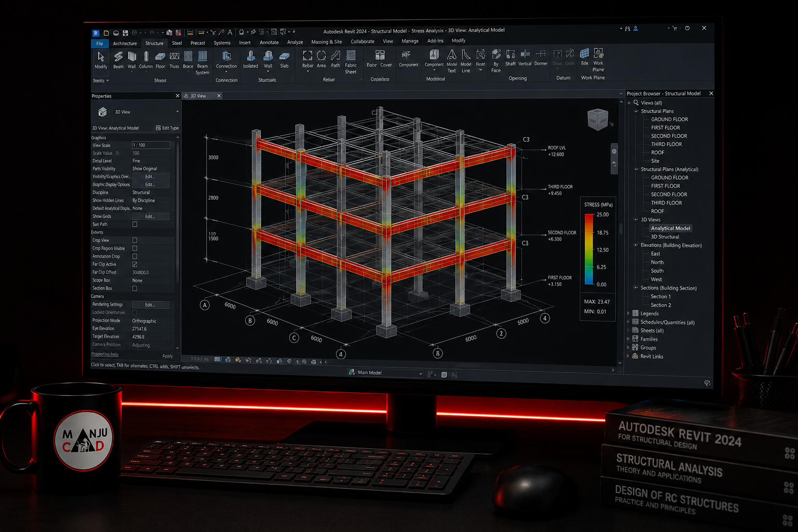
Task: Pick the Path reinforcement tool
Action: tap(336, 60)
